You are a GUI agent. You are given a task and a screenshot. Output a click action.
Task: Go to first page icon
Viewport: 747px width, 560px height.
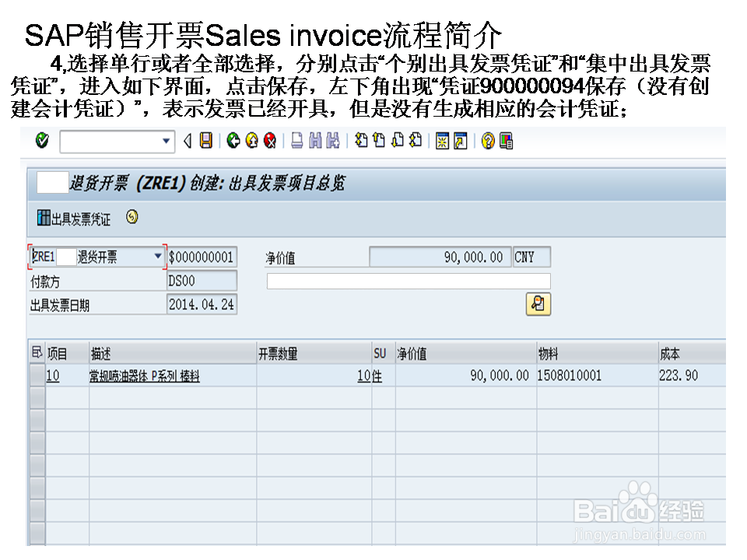(361, 141)
